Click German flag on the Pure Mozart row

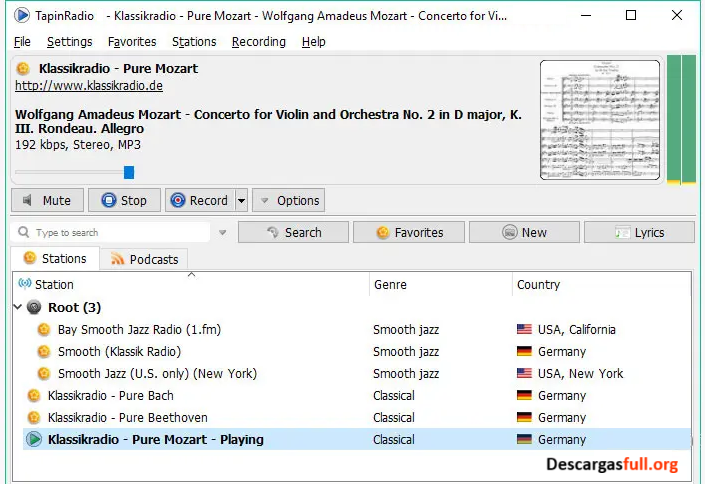click(524, 439)
